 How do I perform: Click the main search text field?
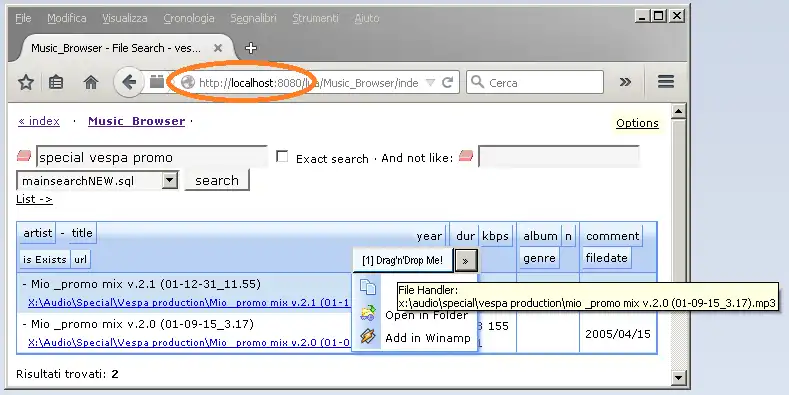[151, 157]
